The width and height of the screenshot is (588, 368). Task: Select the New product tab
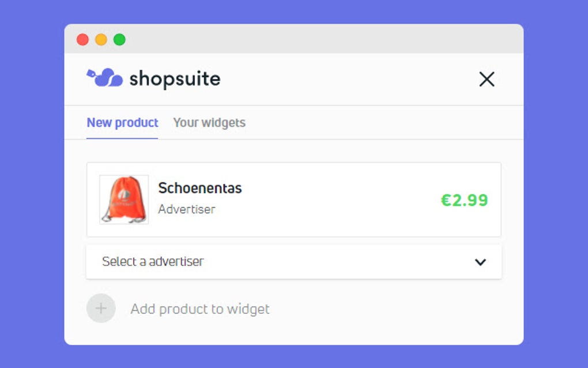click(x=122, y=122)
